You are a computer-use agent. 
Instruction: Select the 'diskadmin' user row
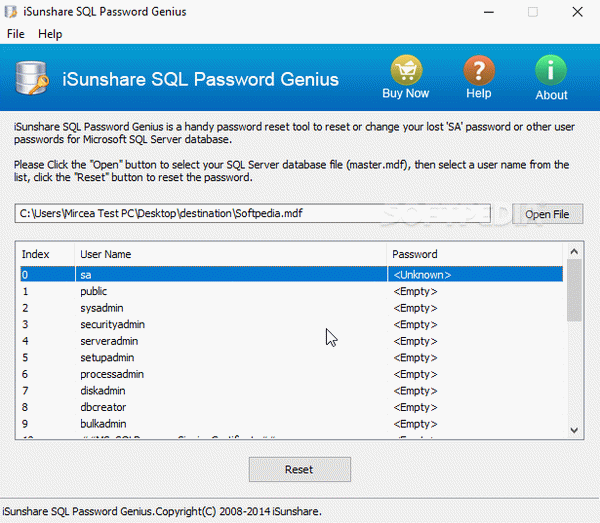coord(292,391)
